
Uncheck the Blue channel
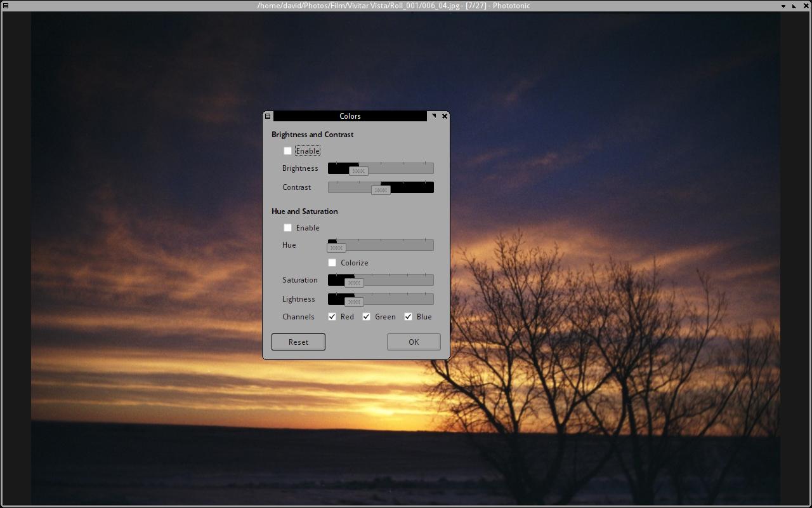(x=409, y=317)
